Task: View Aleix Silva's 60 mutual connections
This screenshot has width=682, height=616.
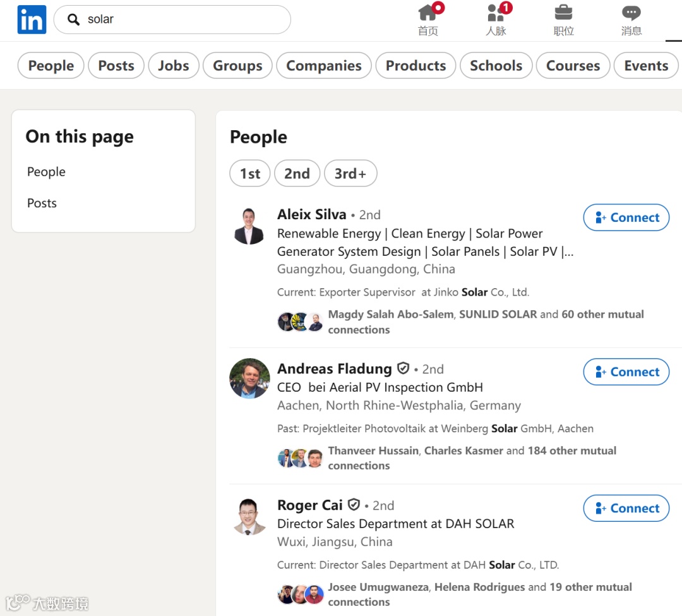Action: click(486, 322)
